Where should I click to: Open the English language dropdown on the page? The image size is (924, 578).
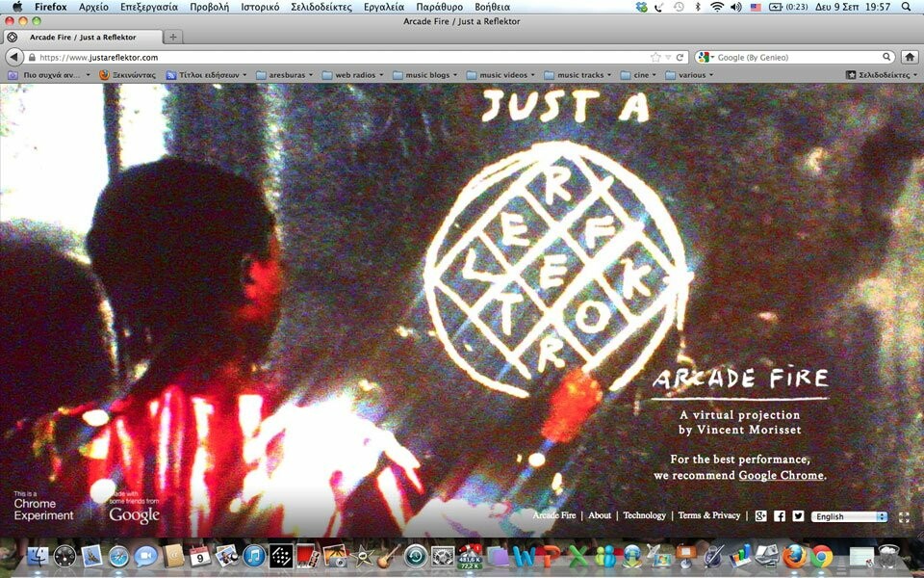click(849, 516)
